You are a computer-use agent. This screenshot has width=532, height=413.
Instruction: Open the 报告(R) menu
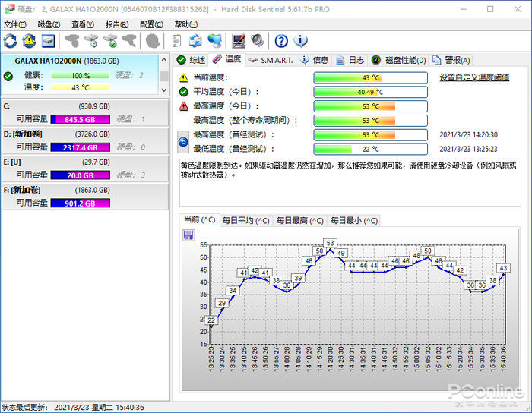coord(117,25)
